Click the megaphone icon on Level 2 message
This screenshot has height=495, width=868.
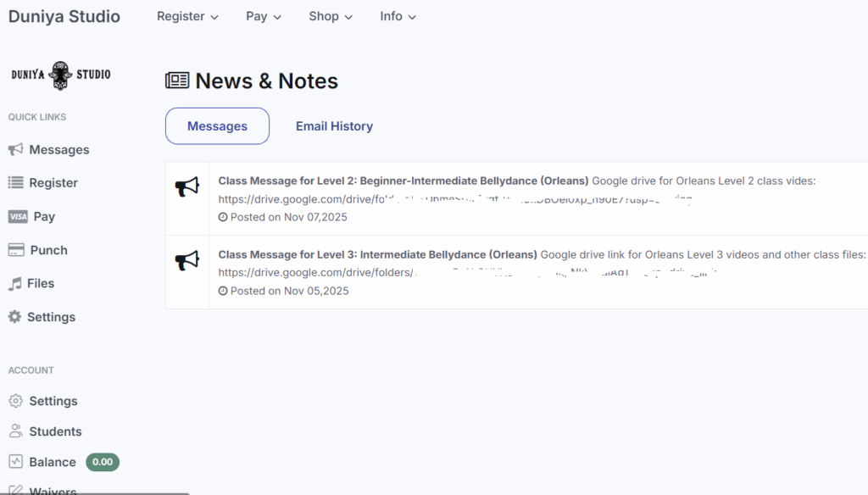(x=186, y=187)
